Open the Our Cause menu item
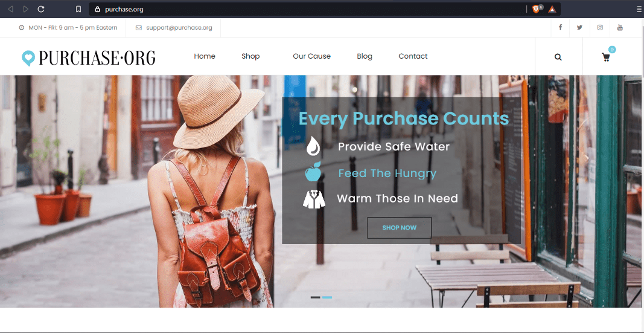Image resolution: width=644 pixels, height=333 pixels. [x=311, y=56]
